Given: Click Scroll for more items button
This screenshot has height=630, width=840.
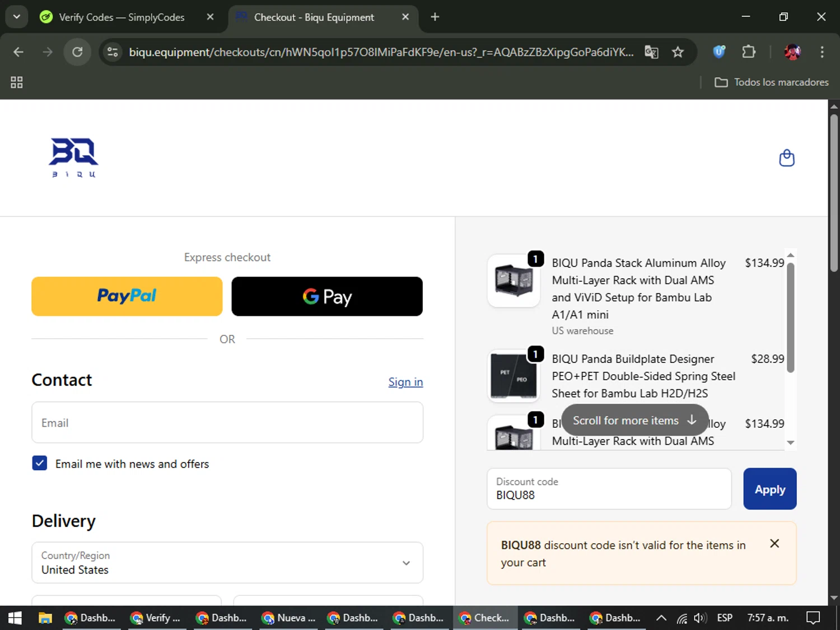Looking at the screenshot, I should coord(634,420).
